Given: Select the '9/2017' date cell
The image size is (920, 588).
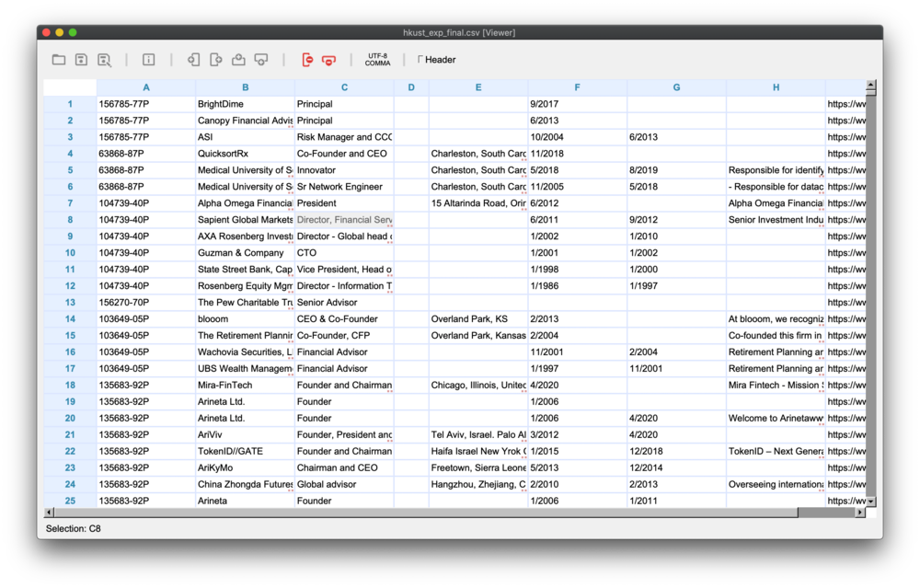Looking at the screenshot, I should click(x=578, y=104).
